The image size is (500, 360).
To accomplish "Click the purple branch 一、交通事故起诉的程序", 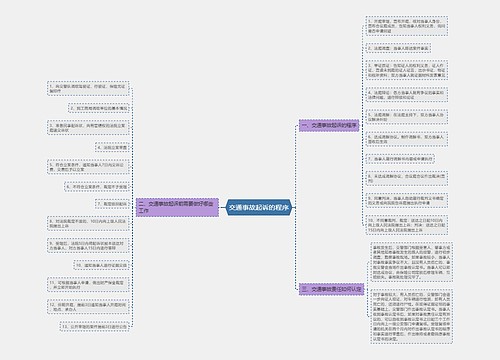I will click(x=329, y=126).
